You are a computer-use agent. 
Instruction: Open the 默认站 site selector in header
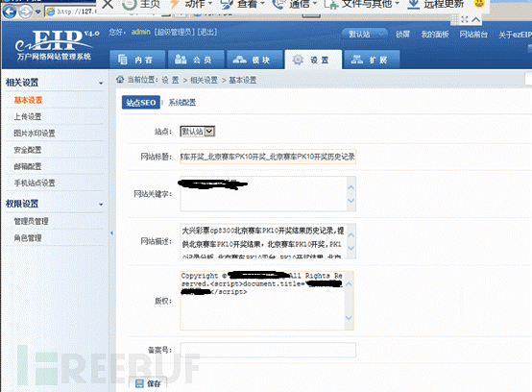coord(365,34)
